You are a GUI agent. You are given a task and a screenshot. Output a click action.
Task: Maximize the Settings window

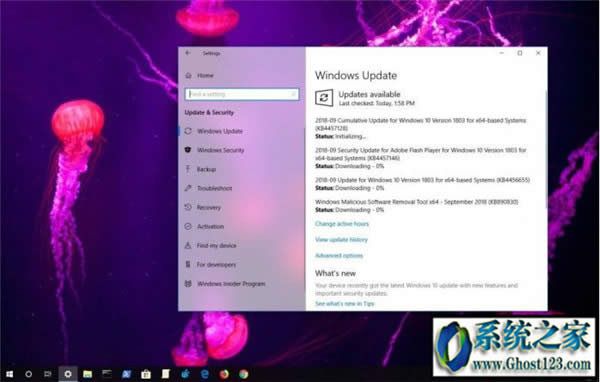pyautogui.click(x=520, y=53)
